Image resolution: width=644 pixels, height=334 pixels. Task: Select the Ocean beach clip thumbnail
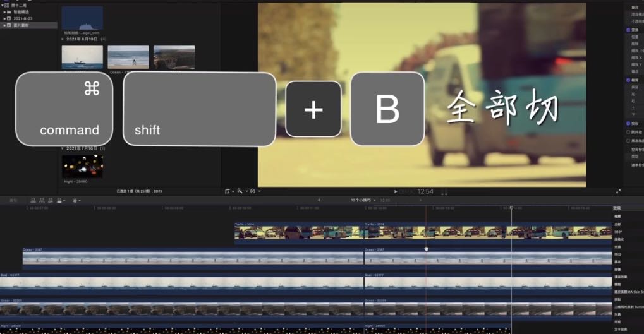[x=128, y=57]
